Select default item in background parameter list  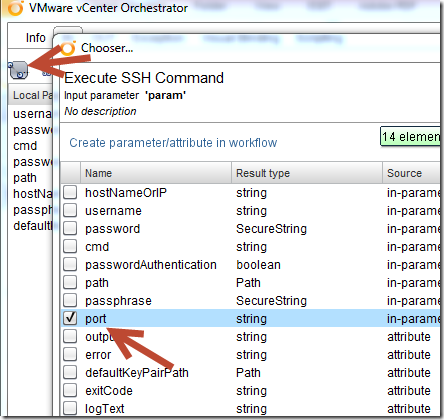click(x=32, y=226)
